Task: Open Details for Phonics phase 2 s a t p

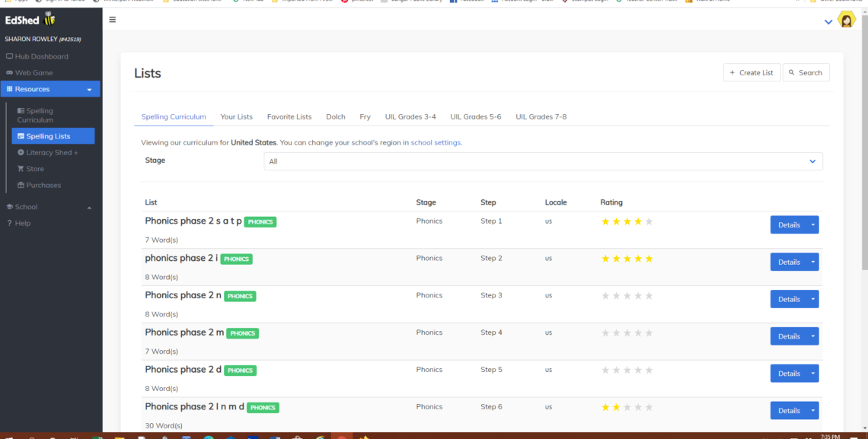Action: (x=789, y=225)
